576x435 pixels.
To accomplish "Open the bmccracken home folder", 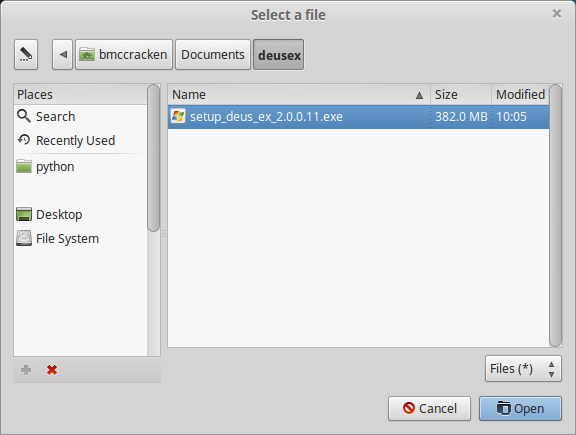I will coord(124,55).
